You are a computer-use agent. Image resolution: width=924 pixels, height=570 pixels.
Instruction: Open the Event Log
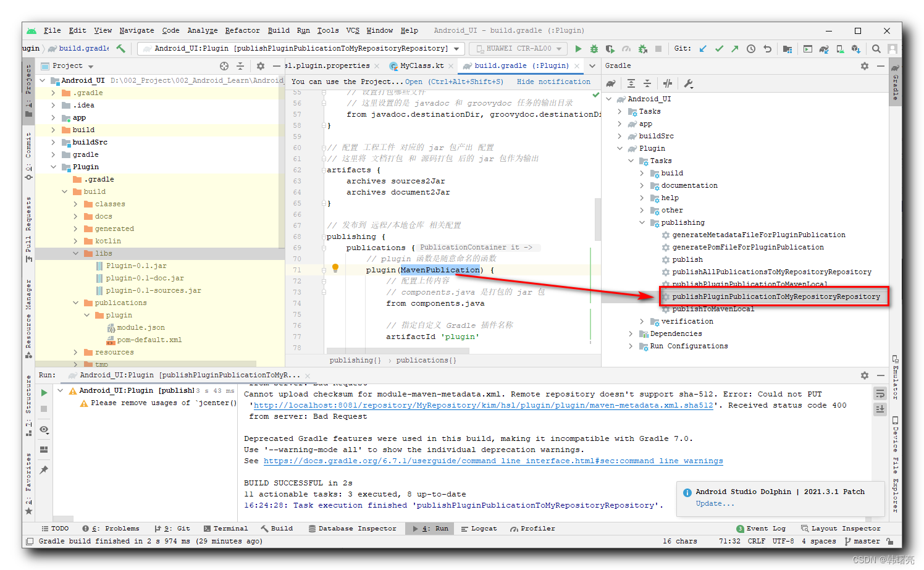click(x=761, y=529)
